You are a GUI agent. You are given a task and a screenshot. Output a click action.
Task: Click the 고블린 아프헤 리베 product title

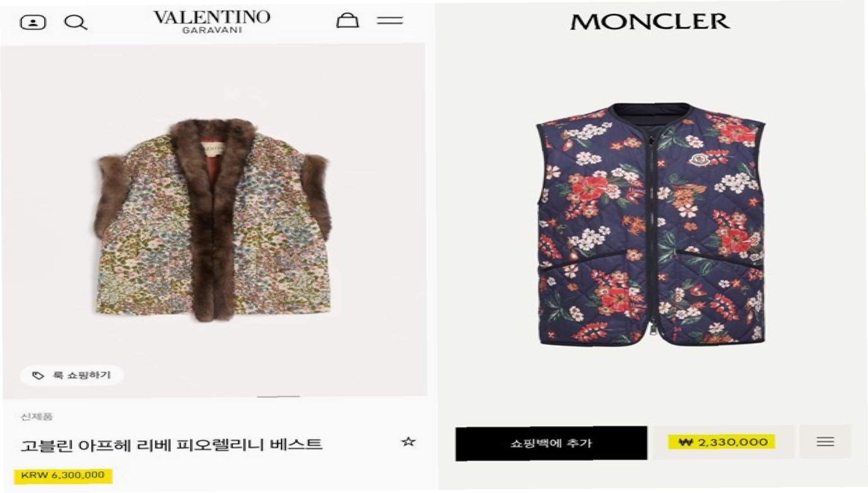(x=171, y=445)
